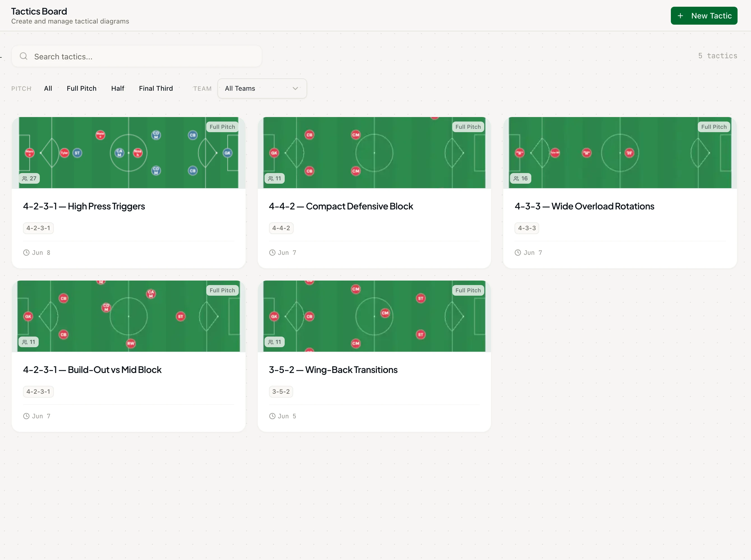Click Full Pitch badge on Build-Out vs Mid Block

point(222,290)
